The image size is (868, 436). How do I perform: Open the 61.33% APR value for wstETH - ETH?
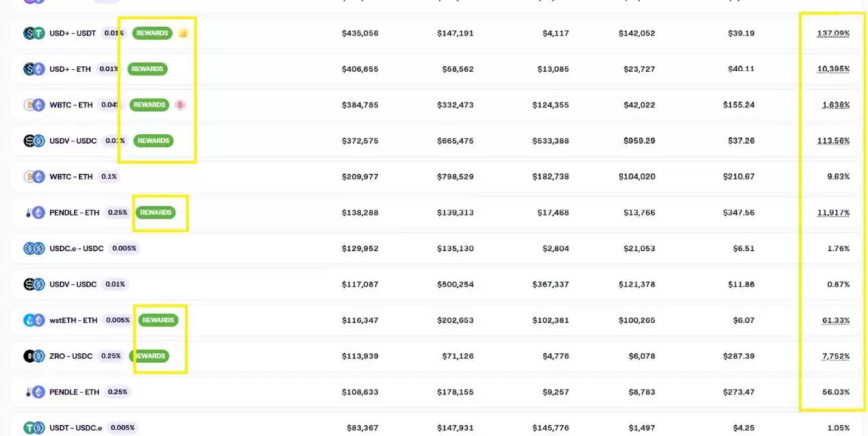[836, 320]
